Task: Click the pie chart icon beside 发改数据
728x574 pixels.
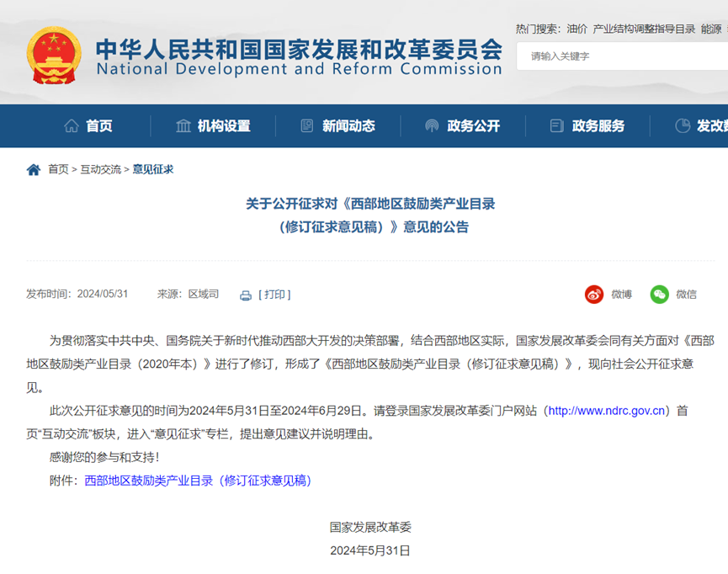Action: (683, 126)
